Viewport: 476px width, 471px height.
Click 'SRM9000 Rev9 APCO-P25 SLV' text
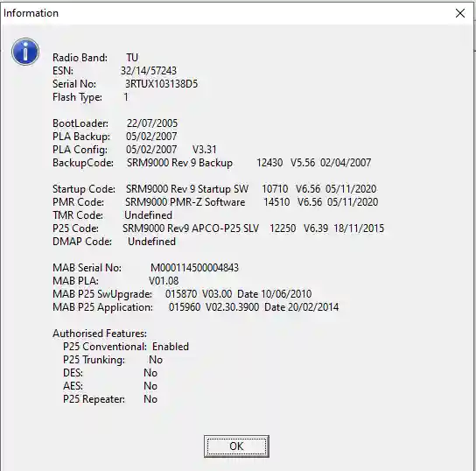click(x=191, y=228)
